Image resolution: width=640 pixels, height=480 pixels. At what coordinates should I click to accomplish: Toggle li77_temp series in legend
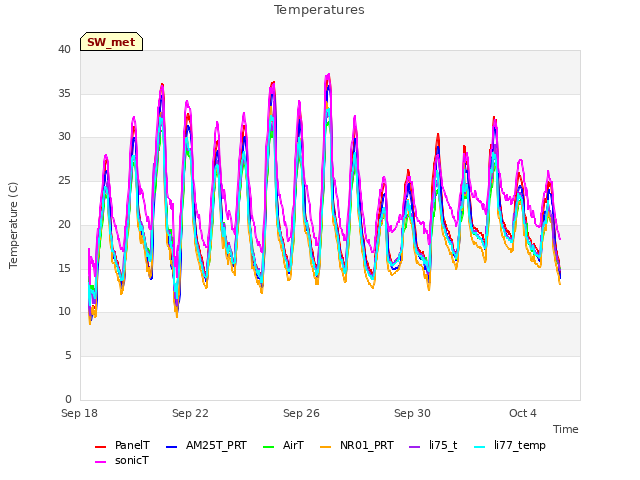[510, 445]
